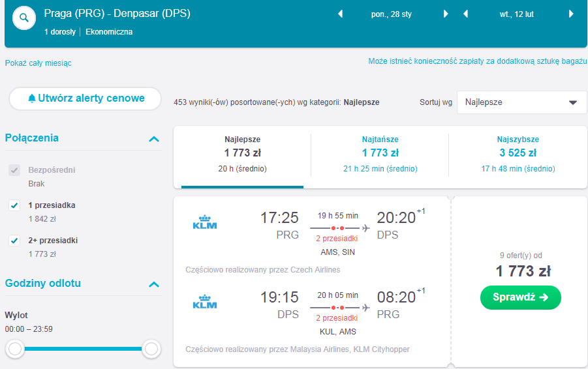Image resolution: width=588 pixels, height=369 pixels.
Task: Go to next return date after wt., 12 lut
Action: pyautogui.click(x=571, y=14)
